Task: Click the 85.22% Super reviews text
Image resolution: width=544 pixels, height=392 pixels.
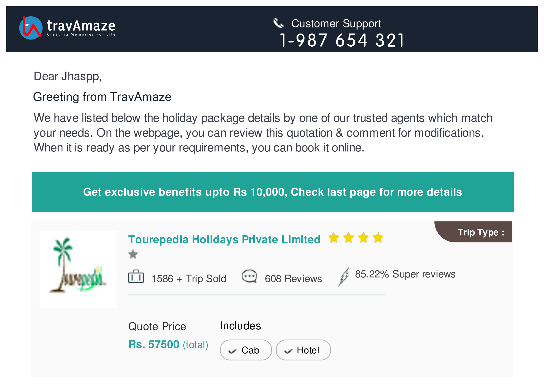Action: click(x=405, y=274)
